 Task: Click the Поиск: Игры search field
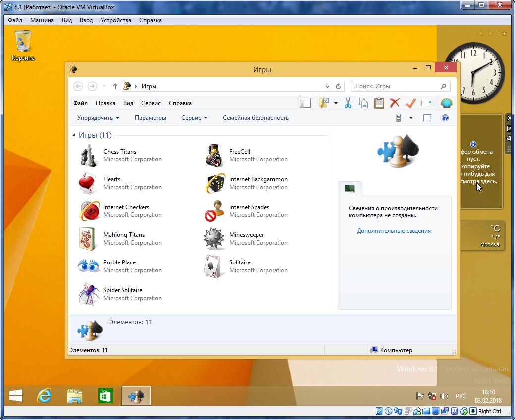point(401,86)
